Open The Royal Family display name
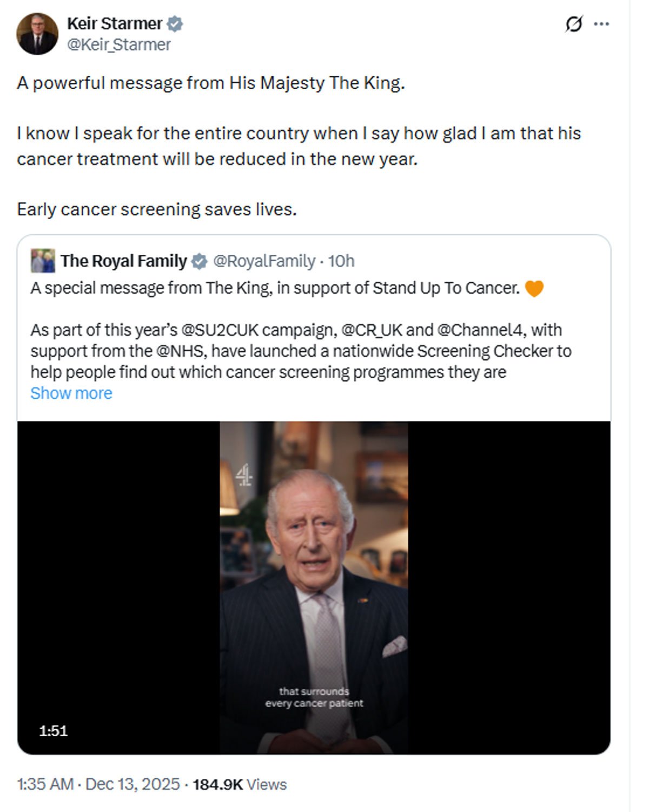Screen dimensions: 649x812 click(123, 261)
